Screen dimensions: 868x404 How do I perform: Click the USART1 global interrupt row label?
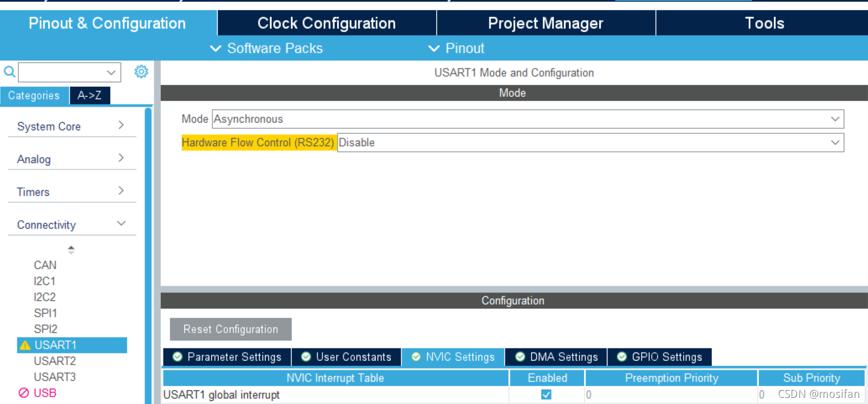(222, 394)
